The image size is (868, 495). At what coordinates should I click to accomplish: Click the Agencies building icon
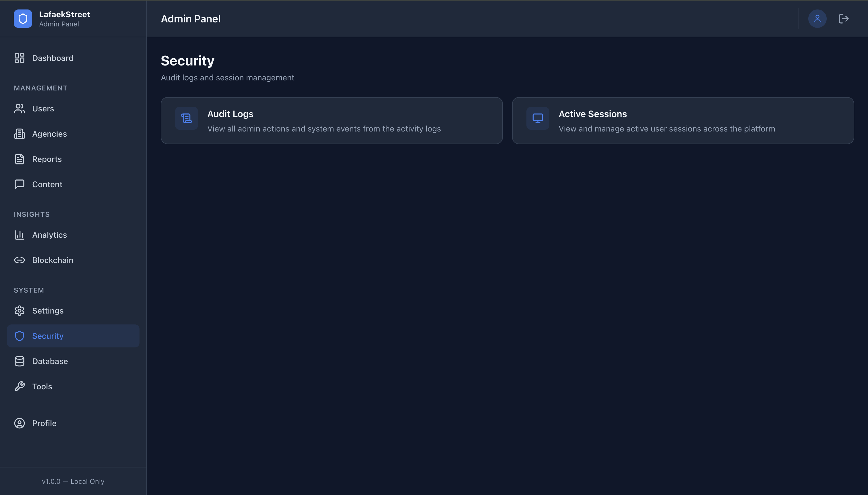pos(19,134)
